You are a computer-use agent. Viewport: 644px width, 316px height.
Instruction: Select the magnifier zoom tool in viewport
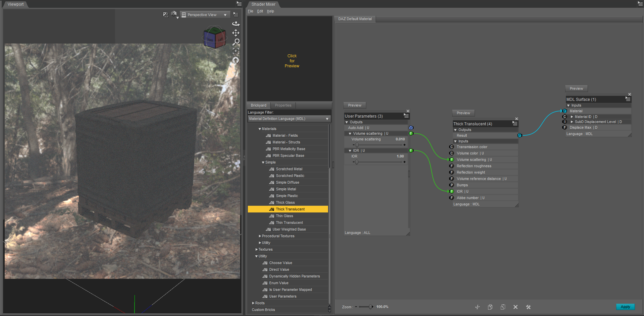tap(236, 42)
